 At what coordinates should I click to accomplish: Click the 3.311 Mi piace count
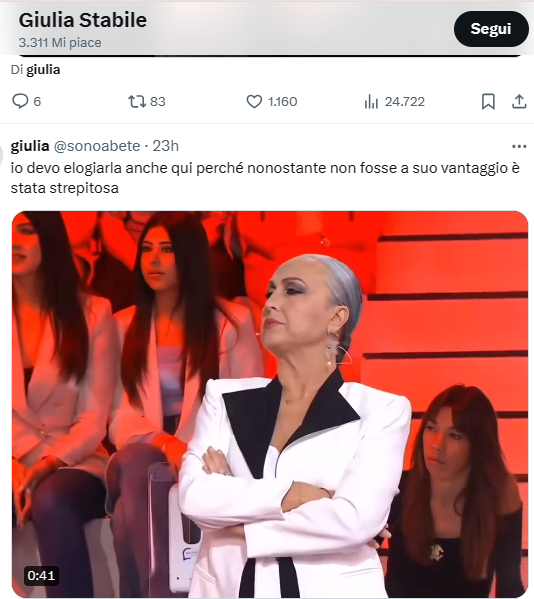click(x=60, y=42)
